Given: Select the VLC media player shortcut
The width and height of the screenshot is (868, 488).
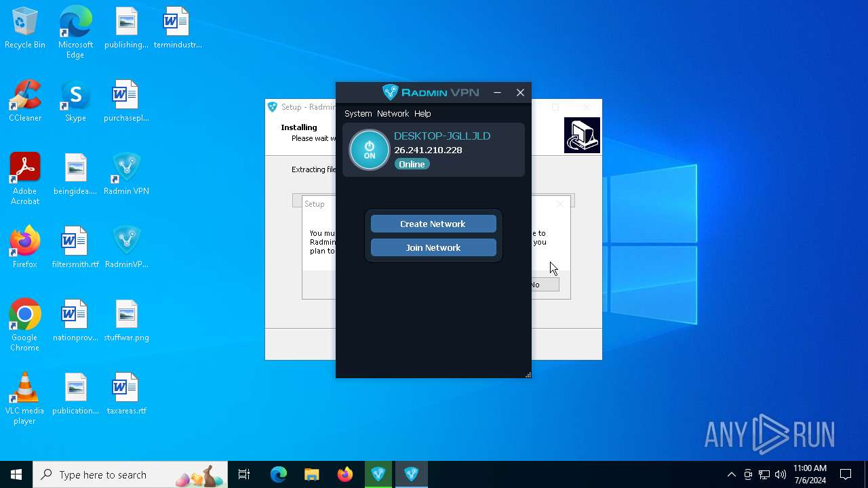Looking at the screenshot, I should tap(25, 398).
